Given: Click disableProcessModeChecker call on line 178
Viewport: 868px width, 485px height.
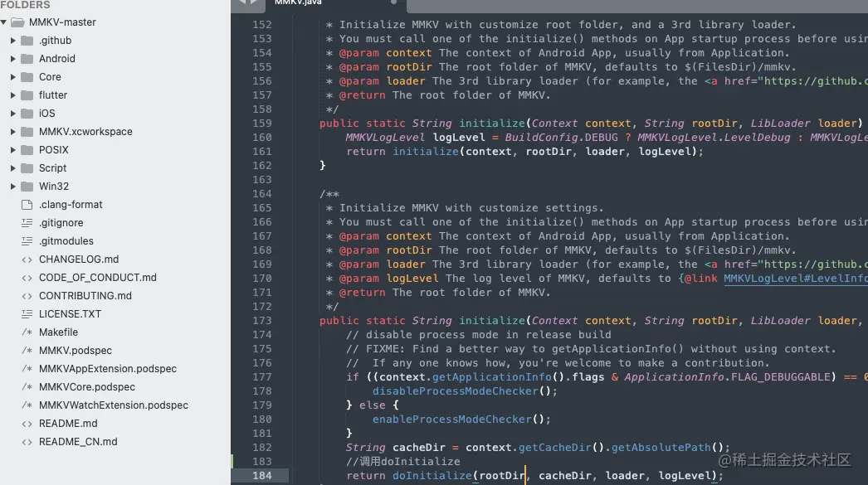Looking at the screenshot, I should click(x=455, y=391).
